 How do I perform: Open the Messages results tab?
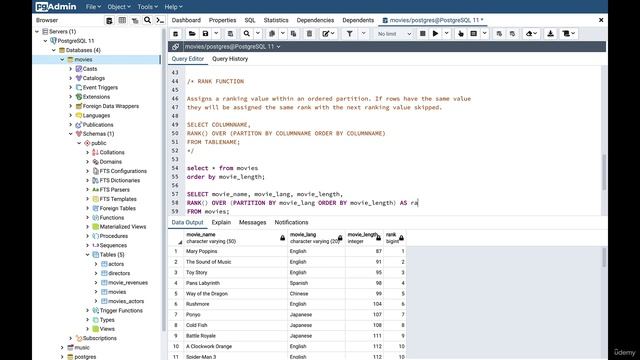[x=252, y=222]
